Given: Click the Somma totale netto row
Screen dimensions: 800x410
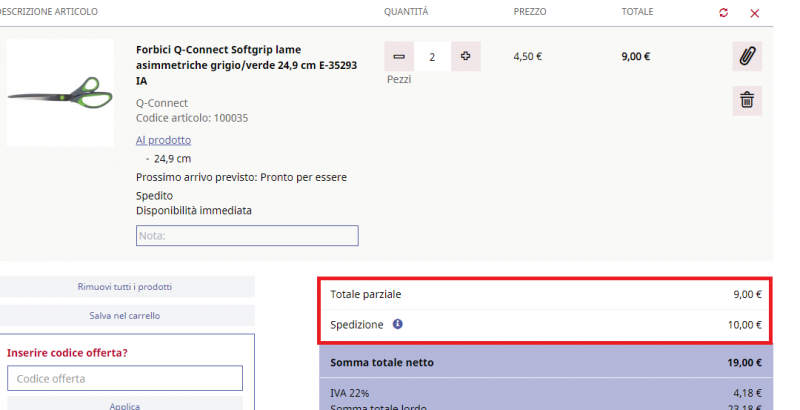Looking at the screenshot, I should (546, 363).
